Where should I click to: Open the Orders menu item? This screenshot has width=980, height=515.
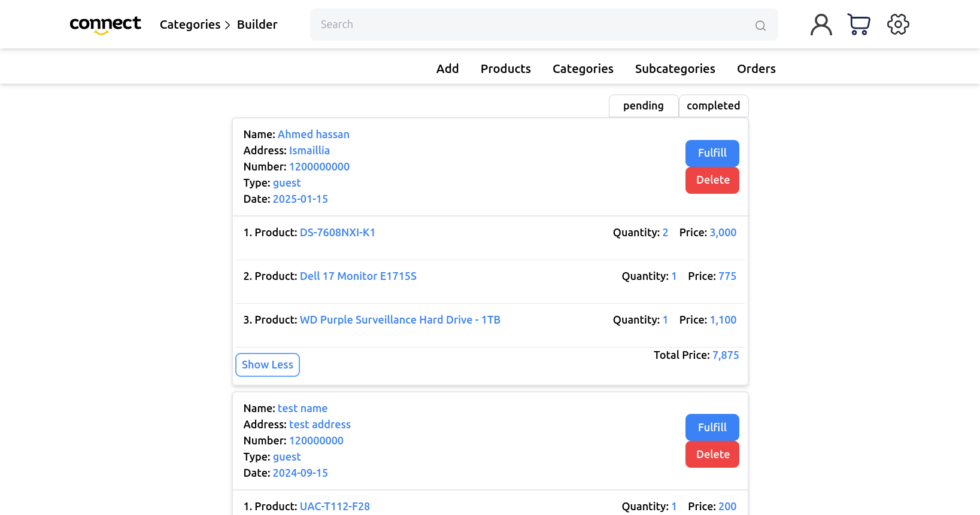tap(756, 69)
